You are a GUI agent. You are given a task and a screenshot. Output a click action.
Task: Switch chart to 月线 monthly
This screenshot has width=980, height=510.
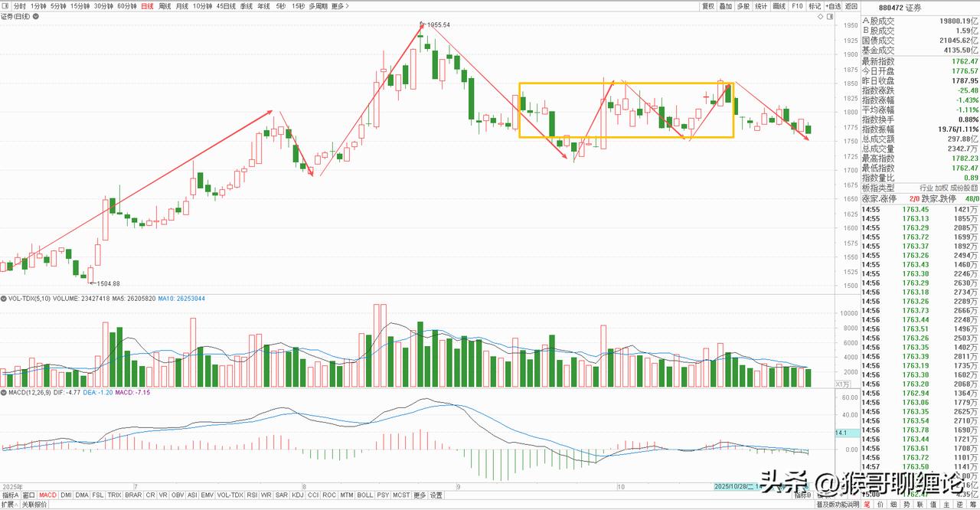pyautogui.click(x=182, y=6)
